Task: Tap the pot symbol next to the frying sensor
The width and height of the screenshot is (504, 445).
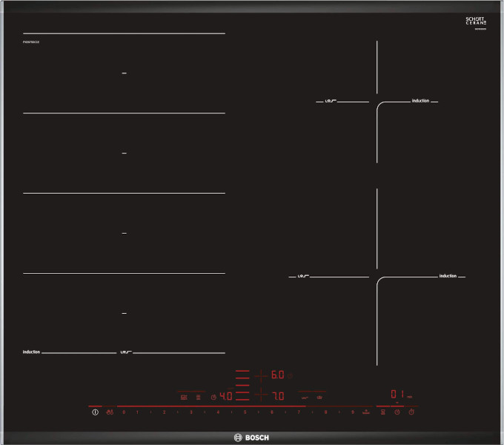Action: pyautogui.click(x=319, y=398)
